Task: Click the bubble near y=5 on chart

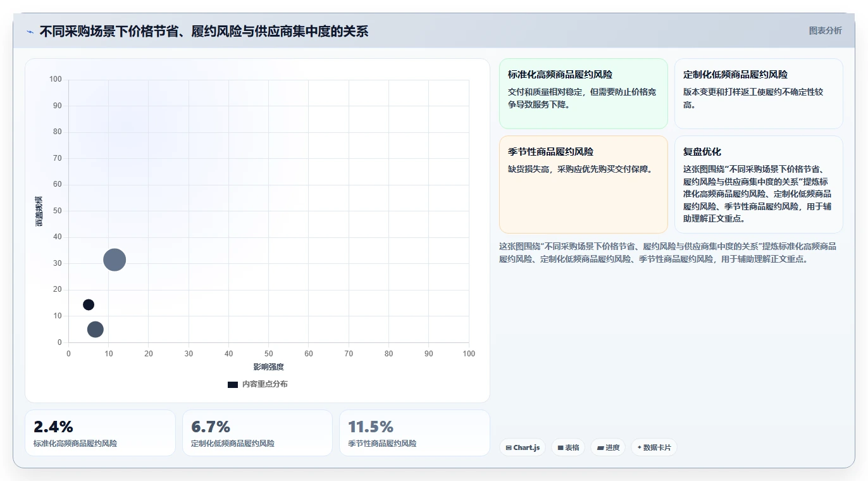Action: [96, 329]
